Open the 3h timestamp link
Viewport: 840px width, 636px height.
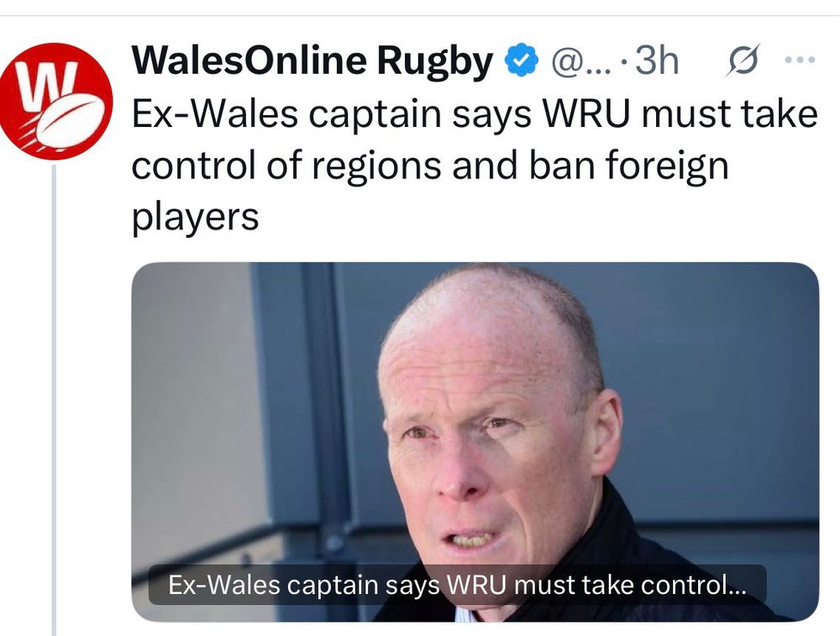(x=656, y=60)
